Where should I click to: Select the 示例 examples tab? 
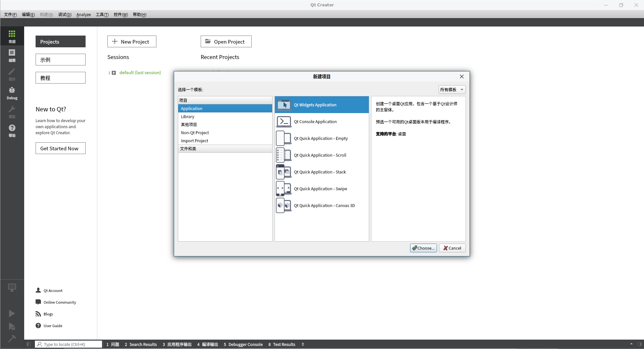coord(60,60)
